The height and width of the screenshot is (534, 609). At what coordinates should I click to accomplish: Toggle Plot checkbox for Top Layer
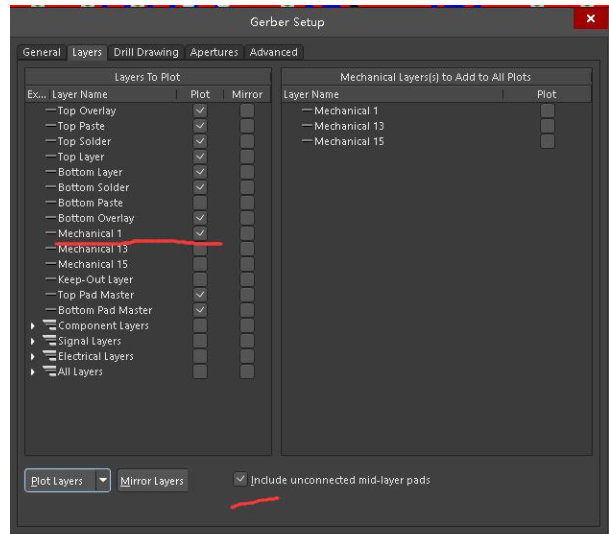(200, 157)
